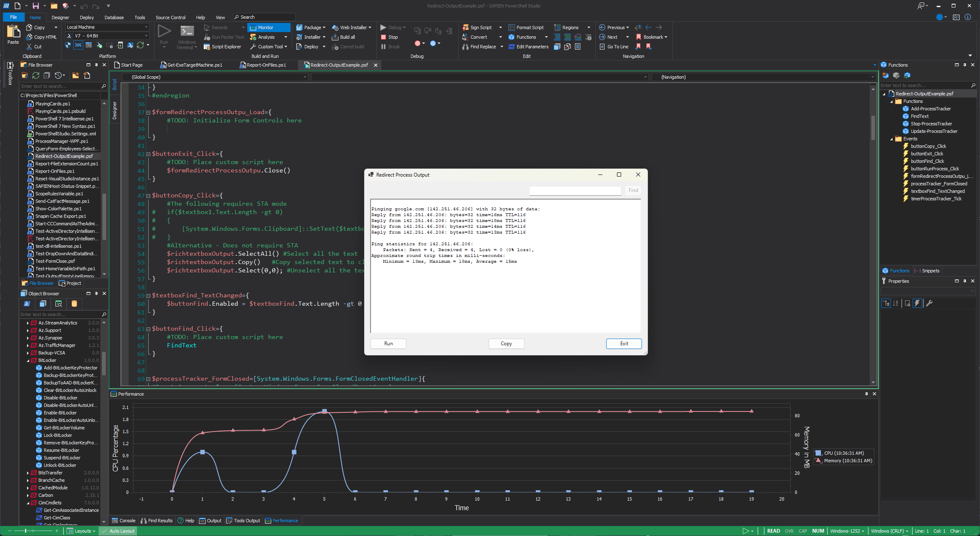This screenshot has height=536, width=980.
Task: Click the elevated shield icon in Platform group
Action: (x=68, y=45)
